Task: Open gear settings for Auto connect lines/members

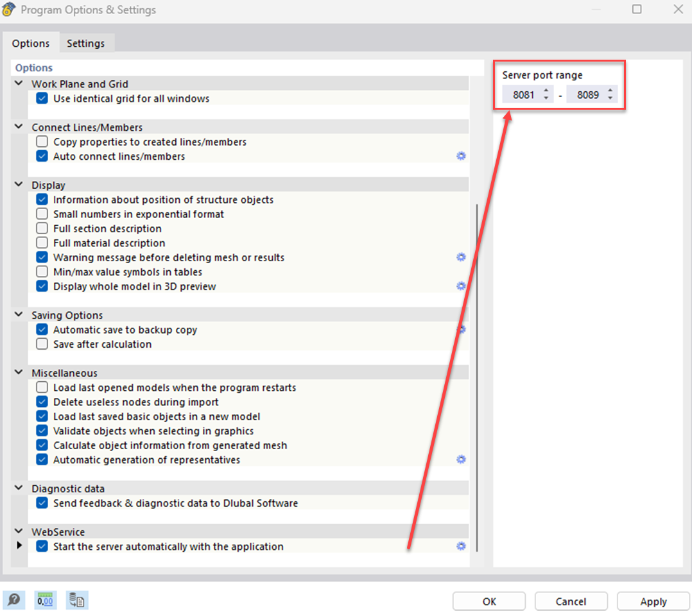Action: pyautogui.click(x=461, y=156)
